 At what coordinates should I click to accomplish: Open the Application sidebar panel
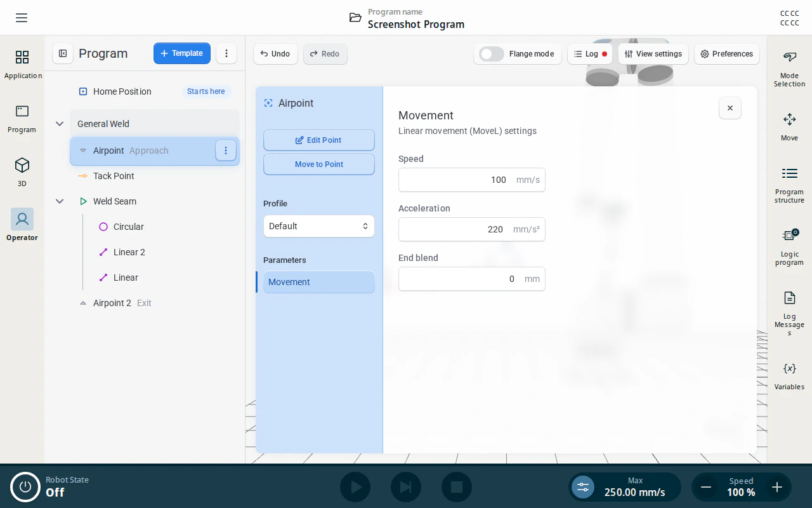tap(22, 65)
